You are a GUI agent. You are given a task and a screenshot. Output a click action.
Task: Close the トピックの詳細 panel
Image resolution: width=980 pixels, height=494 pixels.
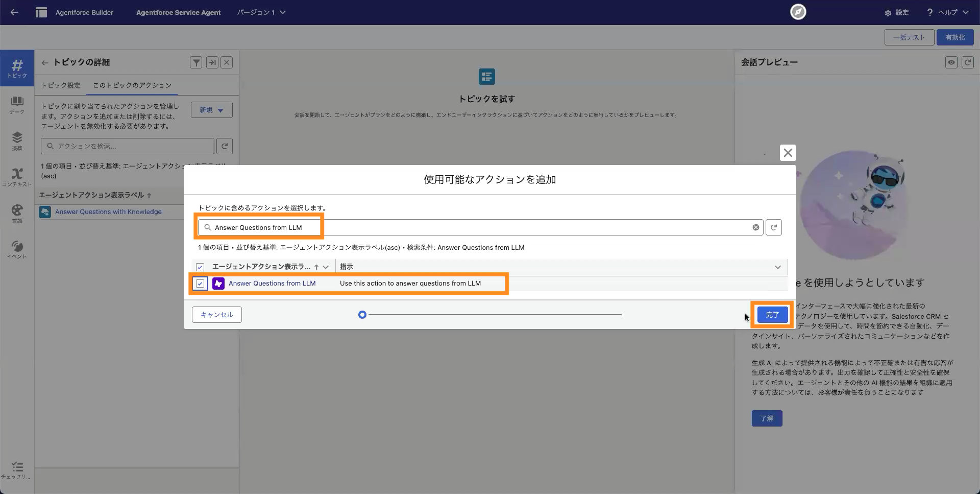pyautogui.click(x=227, y=62)
